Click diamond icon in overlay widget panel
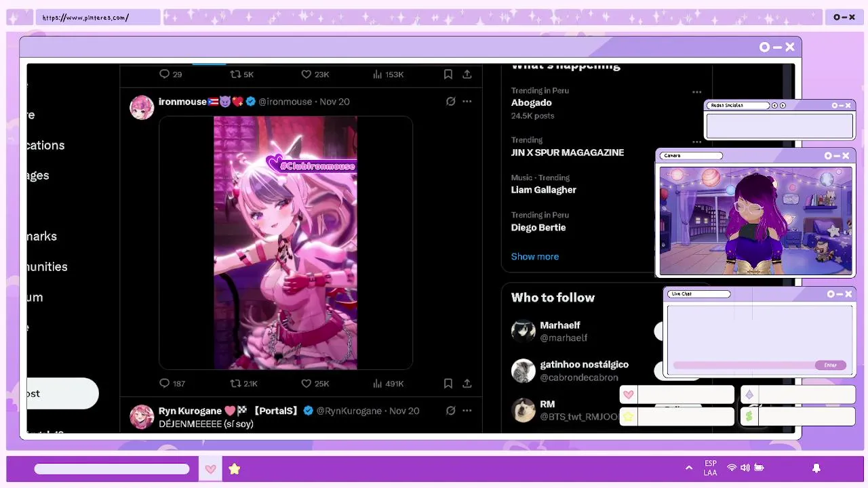Viewport: 868px width, 488px height. coord(749,394)
